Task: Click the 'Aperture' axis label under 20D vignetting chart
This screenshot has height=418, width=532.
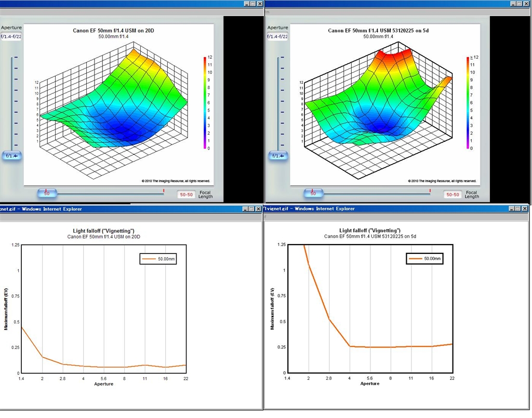Action: [103, 384]
